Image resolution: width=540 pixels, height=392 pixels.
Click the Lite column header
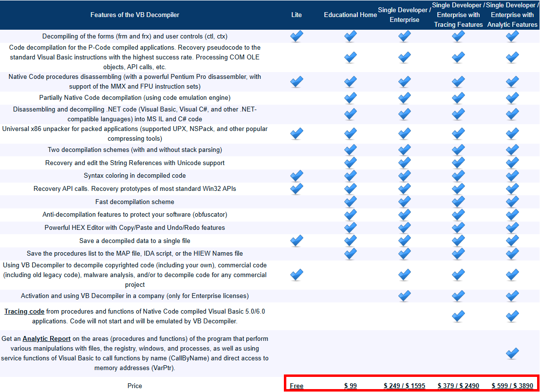[297, 15]
